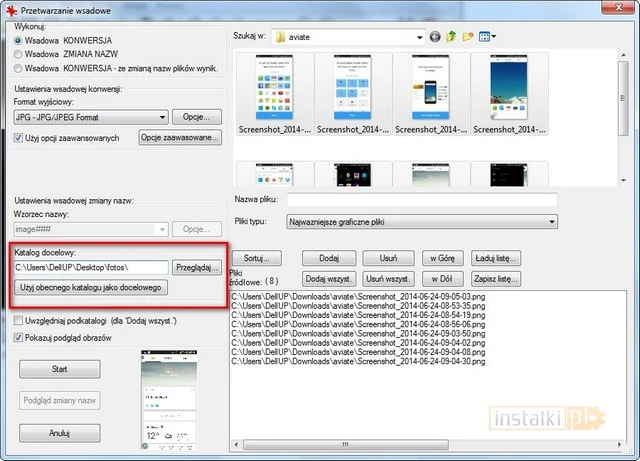Click Użyj obecnego katalogu jako docelowego
The height and width of the screenshot is (461, 640).
pos(91,288)
